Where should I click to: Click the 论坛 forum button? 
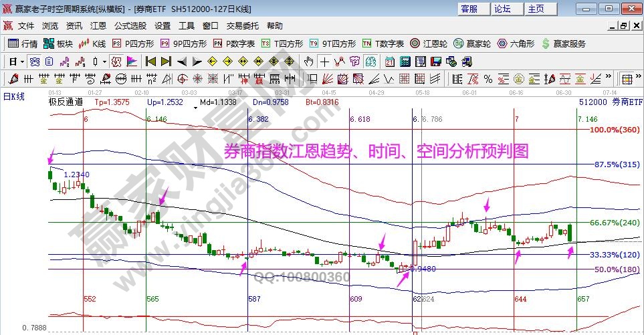coord(502,9)
